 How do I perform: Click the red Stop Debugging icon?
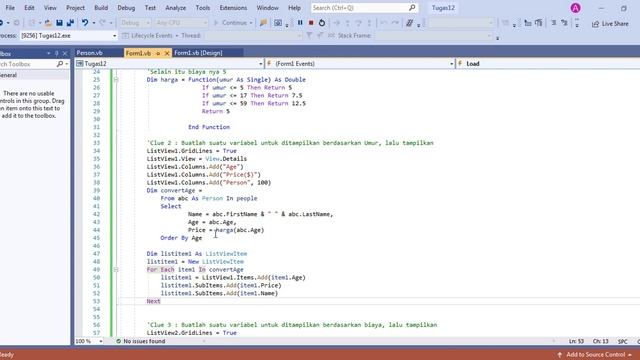(x=311, y=23)
